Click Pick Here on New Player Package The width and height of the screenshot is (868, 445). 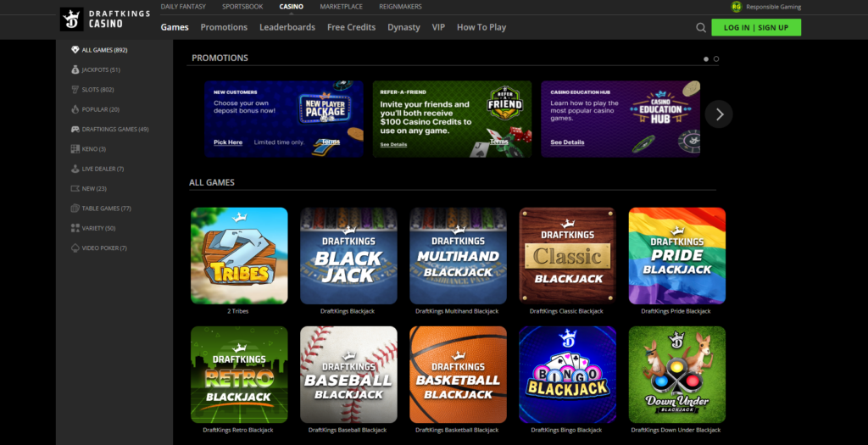228,142
